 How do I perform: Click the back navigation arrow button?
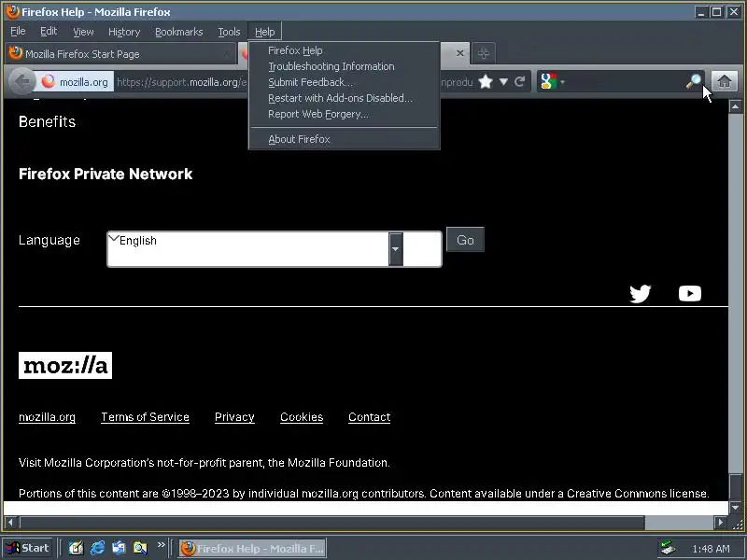tap(21, 81)
